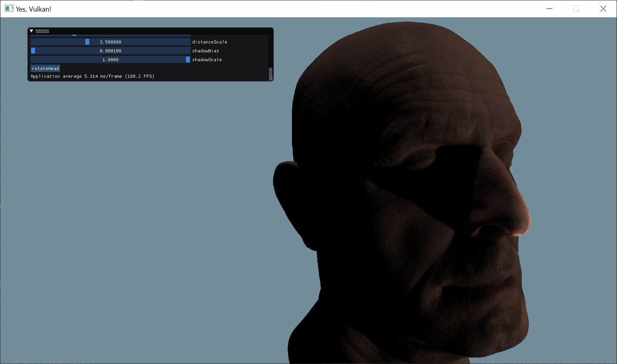
Task: Click the partially hidden slider above distanceScale
Action: tap(111, 35)
